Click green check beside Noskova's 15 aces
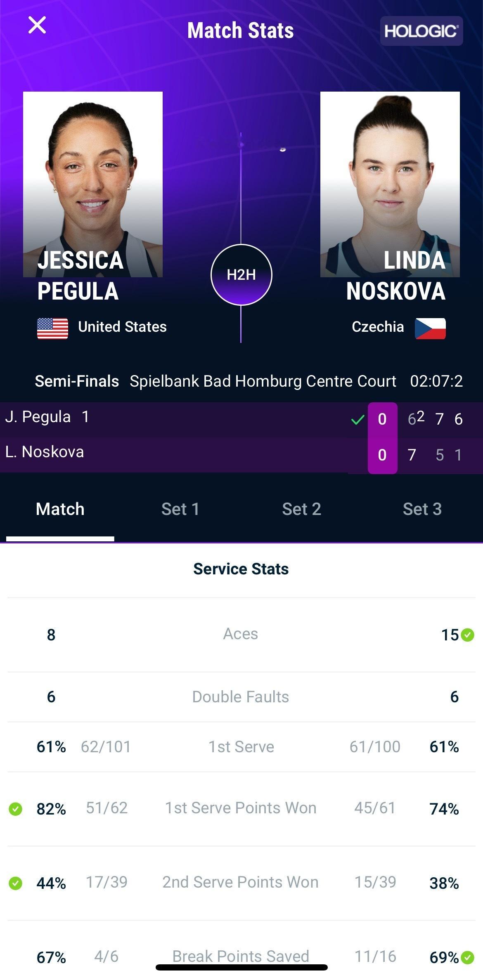 468,635
